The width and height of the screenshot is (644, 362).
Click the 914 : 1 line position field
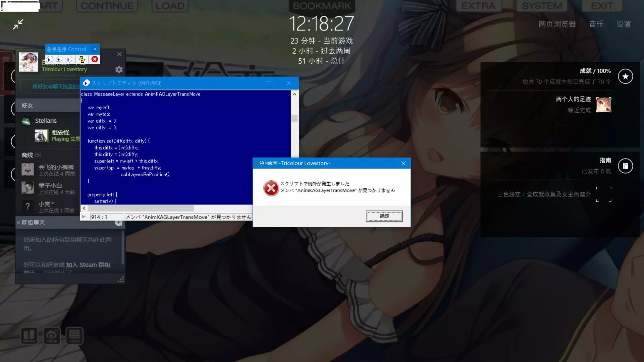click(x=106, y=217)
